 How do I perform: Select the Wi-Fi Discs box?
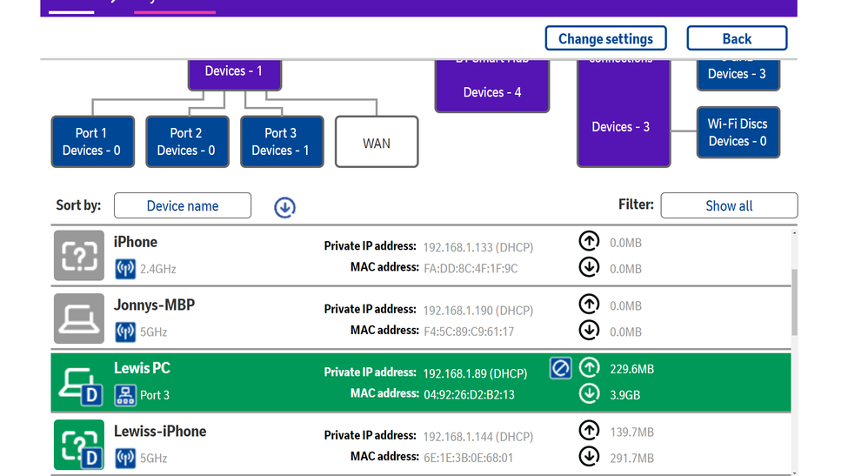click(x=737, y=133)
